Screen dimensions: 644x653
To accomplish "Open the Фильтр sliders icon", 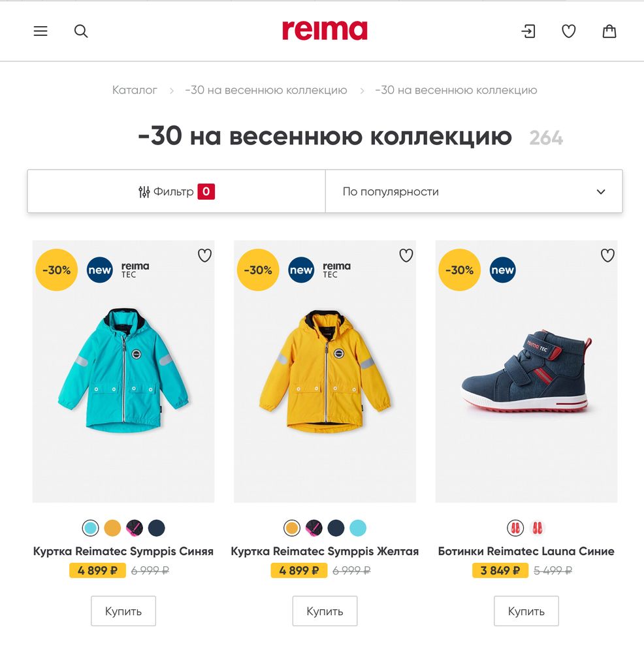I will (144, 191).
